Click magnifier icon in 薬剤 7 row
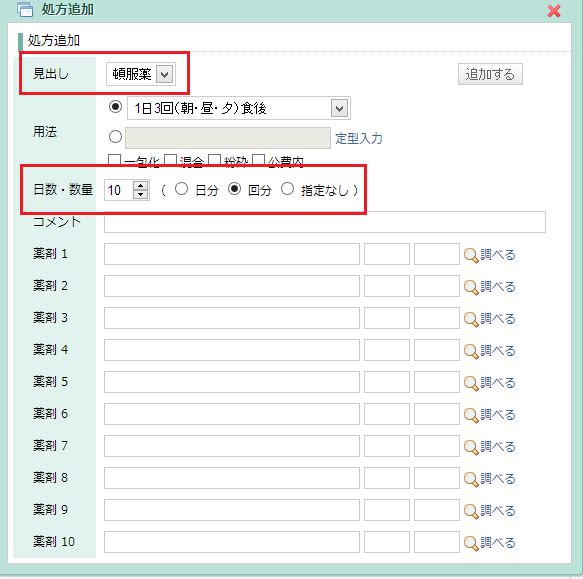This screenshot has width=583, height=579. [471, 447]
